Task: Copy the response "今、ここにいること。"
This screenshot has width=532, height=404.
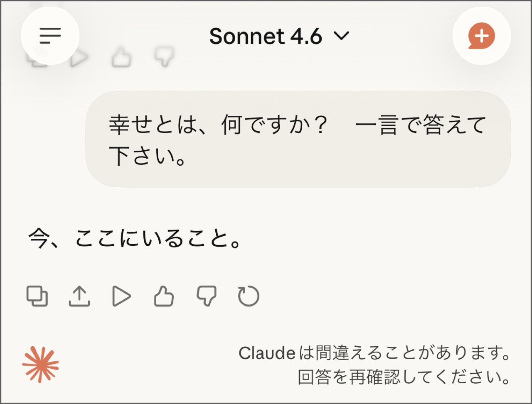Action: [37, 296]
